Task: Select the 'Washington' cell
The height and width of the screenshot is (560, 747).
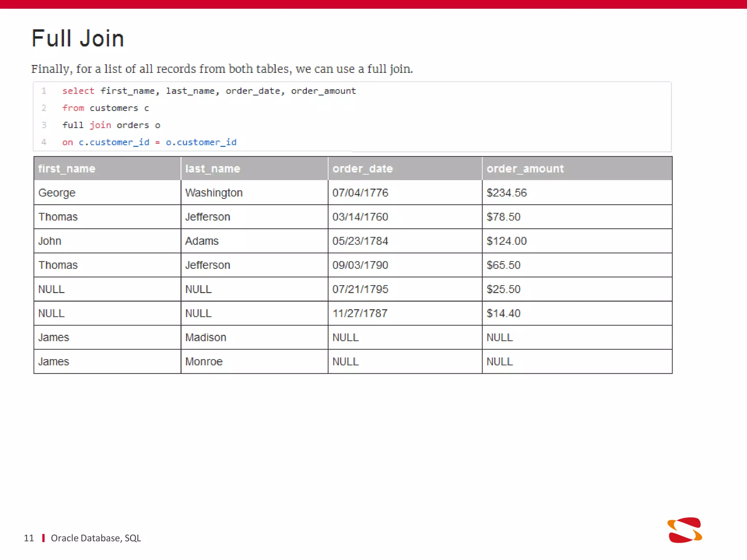Action: 254,192
